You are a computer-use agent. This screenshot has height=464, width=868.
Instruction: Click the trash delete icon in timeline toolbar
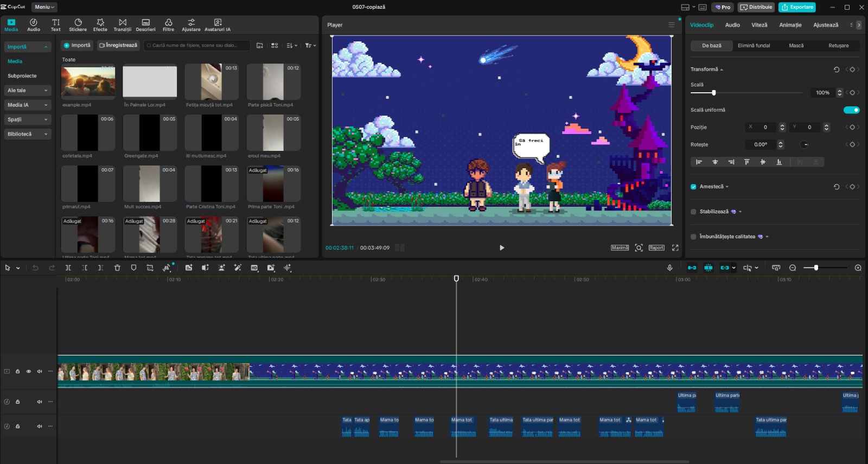tap(117, 268)
